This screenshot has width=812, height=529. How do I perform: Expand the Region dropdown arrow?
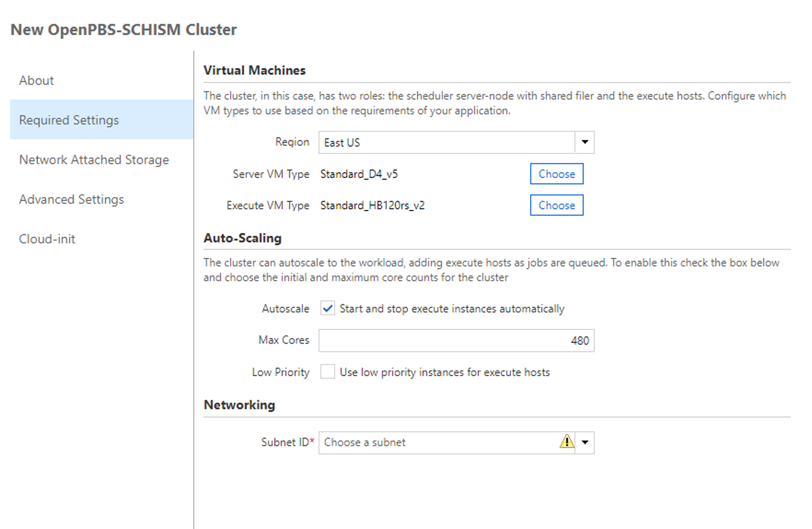point(584,143)
